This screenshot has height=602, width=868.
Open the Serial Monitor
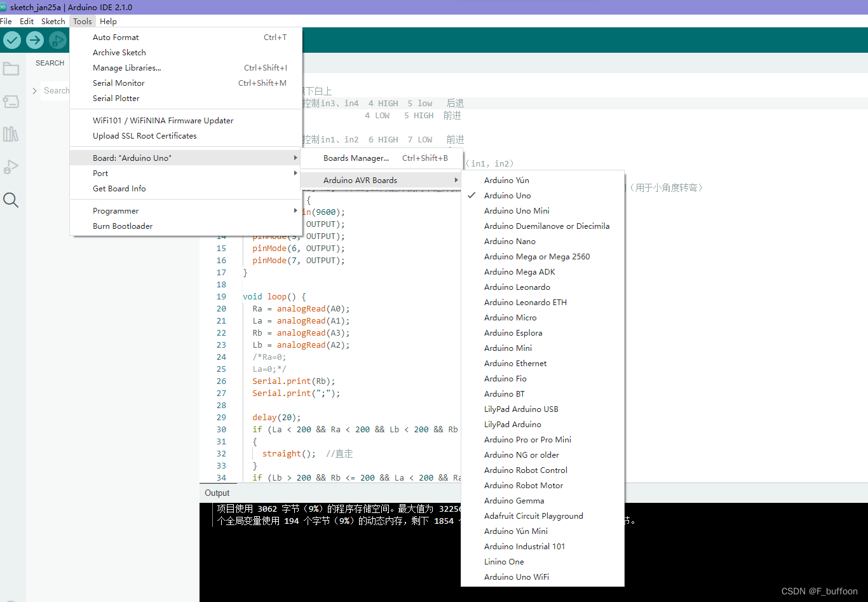point(186,83)
